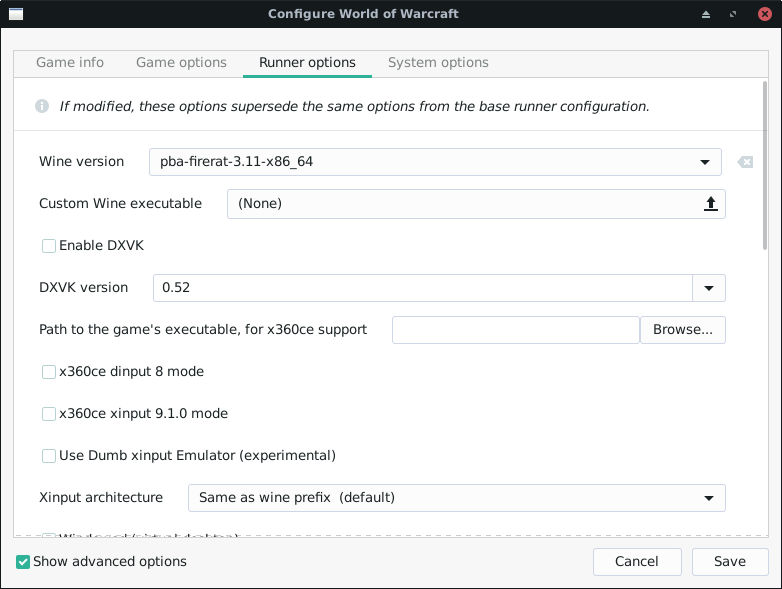Maximize the Configure World of Warcraft window
Viewport: 782px width, 589px height.
point(733,14)
